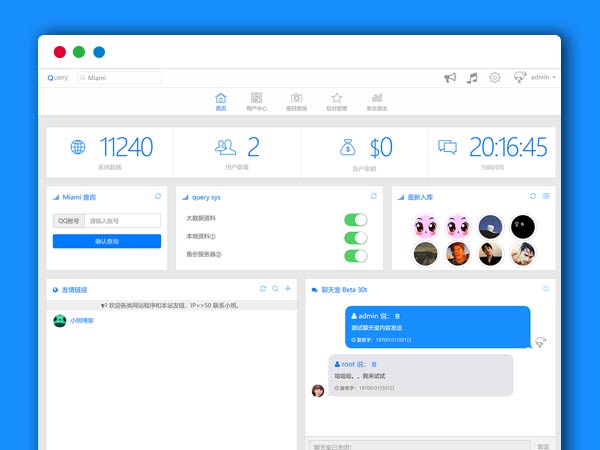
Task: Open the music note icon
Action: (472, 77)
